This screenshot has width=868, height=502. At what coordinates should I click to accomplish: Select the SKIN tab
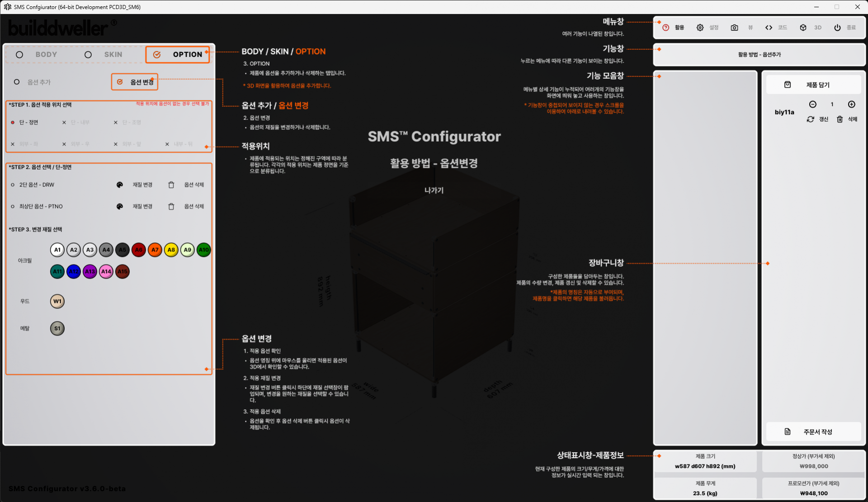pos(104,55)
